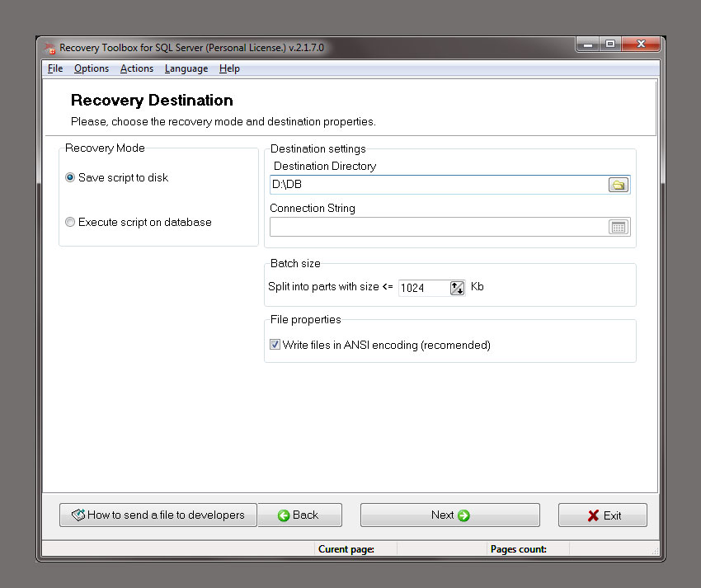Maximize the Recovery Toolbox window
Image resolution: width=701 pixels, height=588 pixels.
609,45
